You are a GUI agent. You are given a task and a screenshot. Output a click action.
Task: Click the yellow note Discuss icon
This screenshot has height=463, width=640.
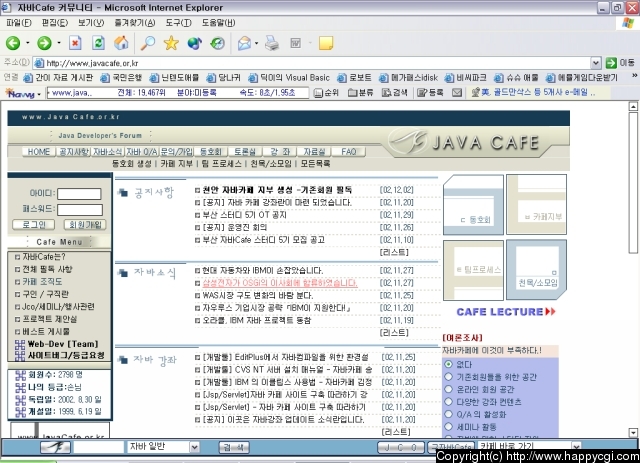pyautogui.click(x=326, y=43)
